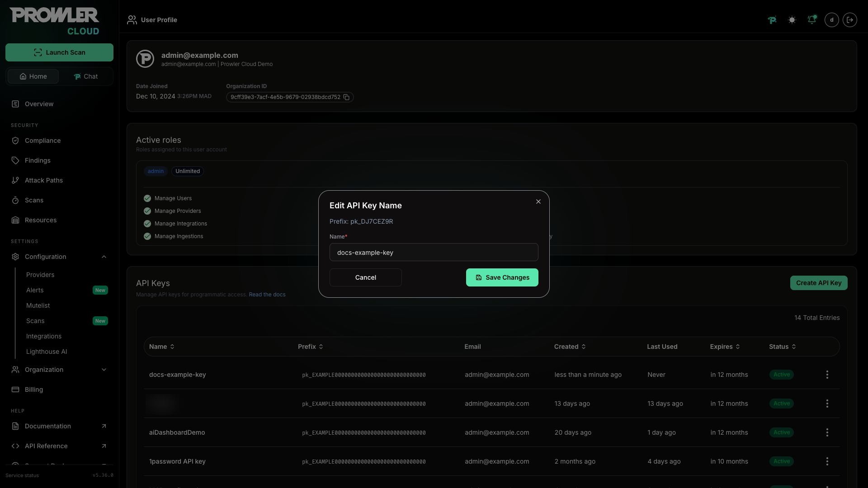Sort the table by Created
868x488 pixels.
point(570,347)
